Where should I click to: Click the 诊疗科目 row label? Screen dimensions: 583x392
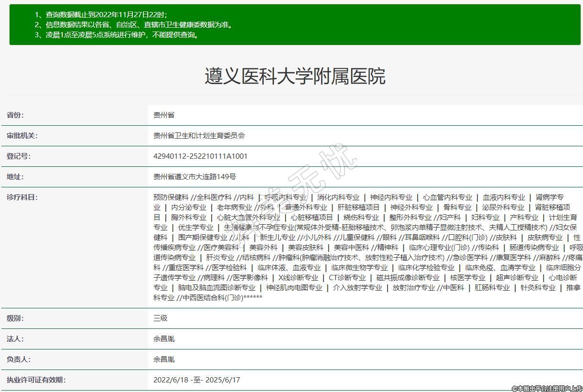pos(22,197)
